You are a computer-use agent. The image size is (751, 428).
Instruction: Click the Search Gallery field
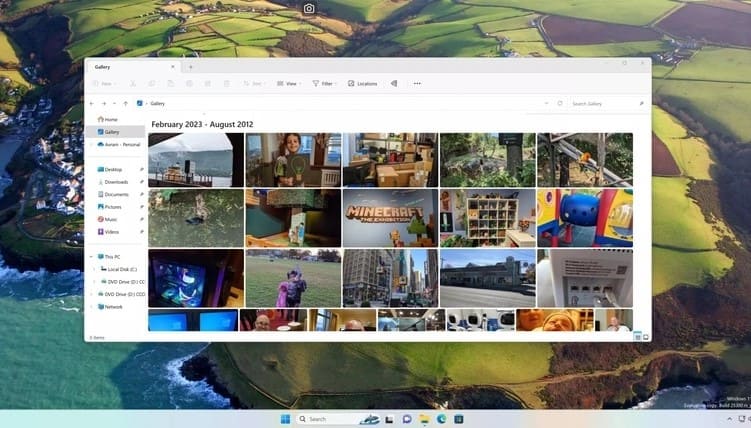coord(607,103)
